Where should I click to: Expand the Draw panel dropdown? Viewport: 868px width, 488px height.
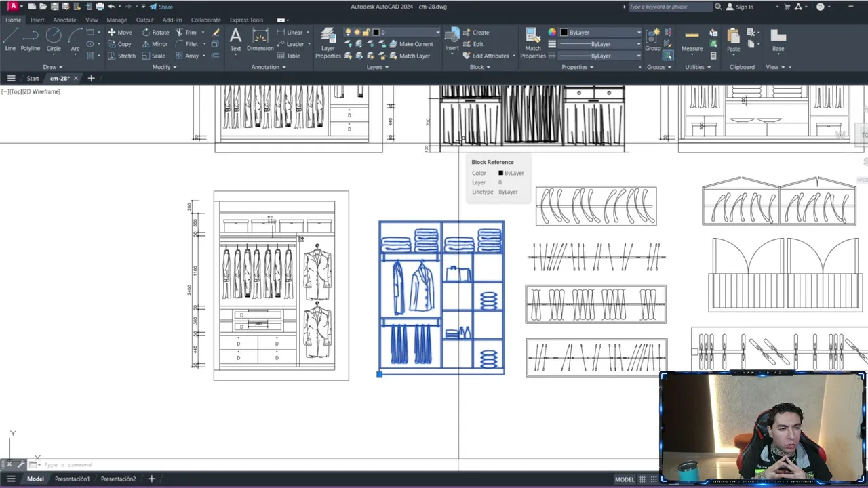(53, 67)
